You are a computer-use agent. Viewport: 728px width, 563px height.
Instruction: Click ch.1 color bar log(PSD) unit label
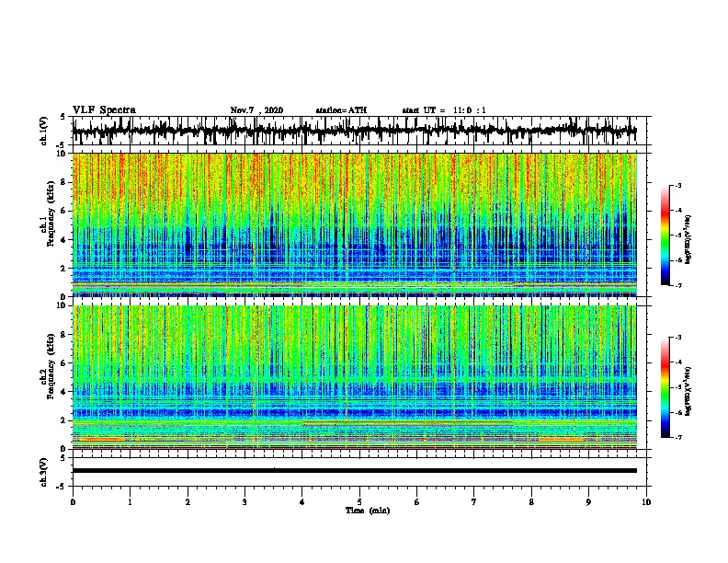(x=688, y=239)
